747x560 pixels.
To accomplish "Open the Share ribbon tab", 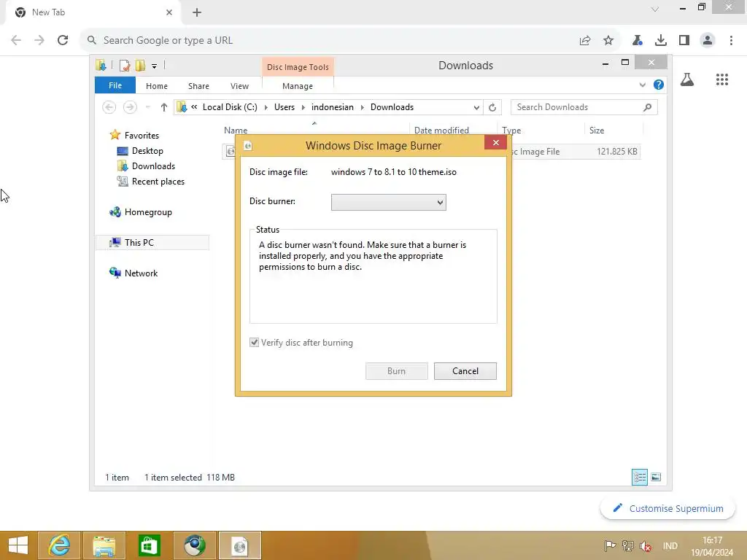I will point(198,86).
